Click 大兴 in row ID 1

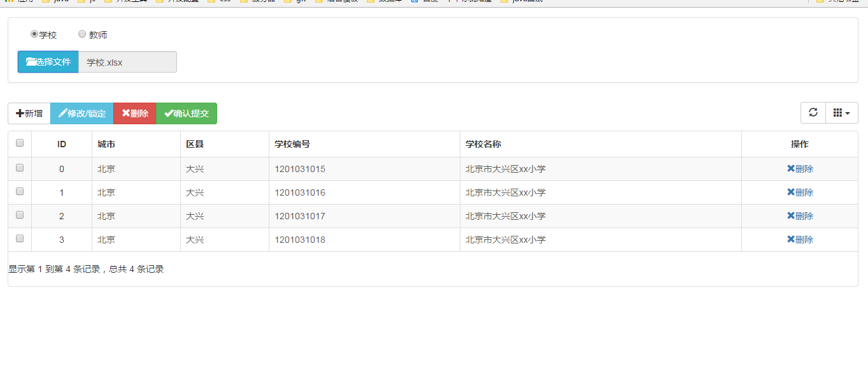(x=195, y=192)
